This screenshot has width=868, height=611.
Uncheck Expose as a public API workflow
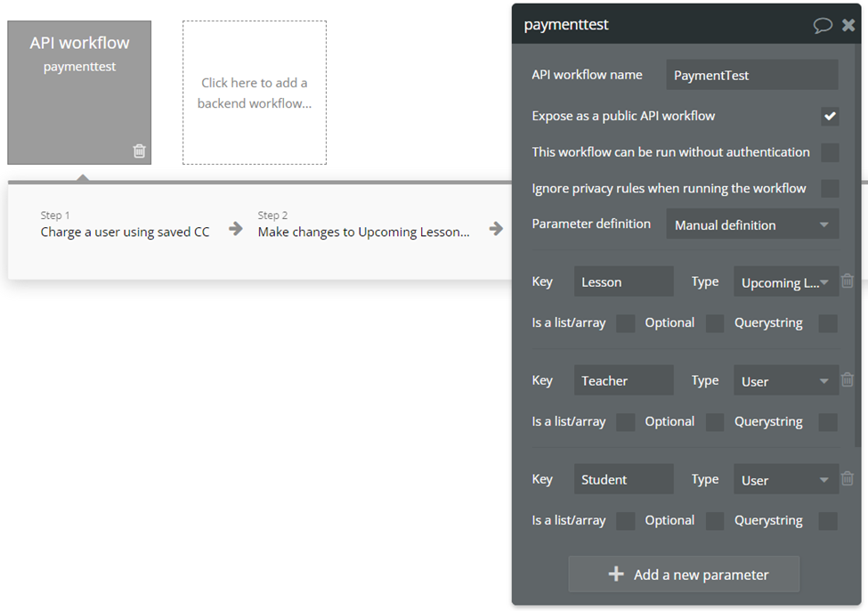830,117
